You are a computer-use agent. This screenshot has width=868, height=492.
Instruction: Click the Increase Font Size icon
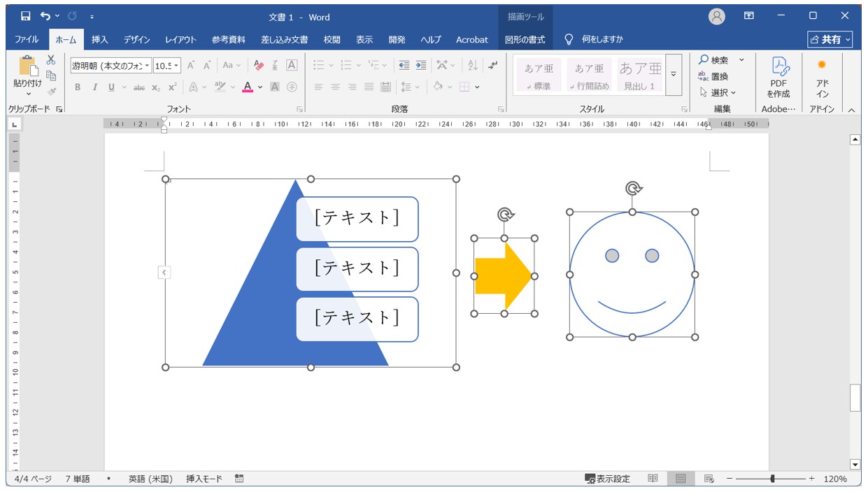(191, 66)
